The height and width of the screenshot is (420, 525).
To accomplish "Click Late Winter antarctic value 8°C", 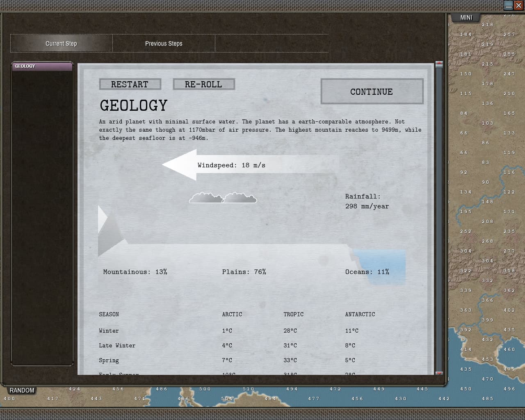I will coord(350,346).
